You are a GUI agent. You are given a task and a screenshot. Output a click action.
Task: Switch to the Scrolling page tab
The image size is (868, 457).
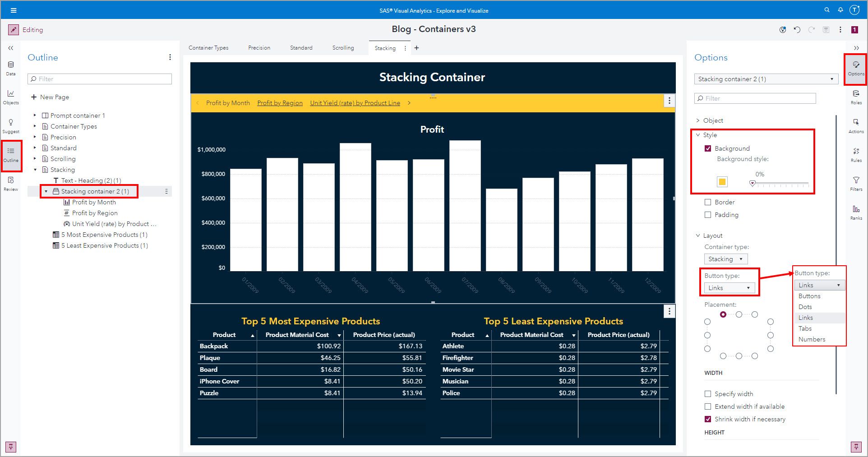[x=343, y=48]
